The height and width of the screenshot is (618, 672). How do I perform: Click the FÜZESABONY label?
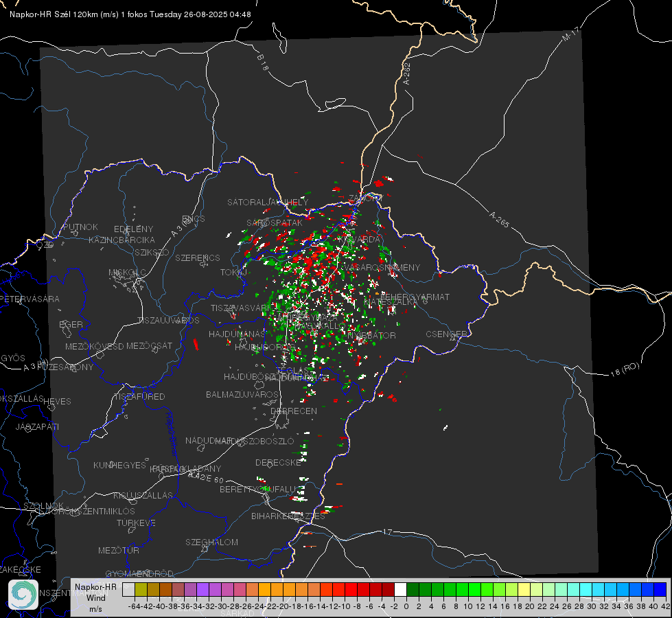pos(65,367)
